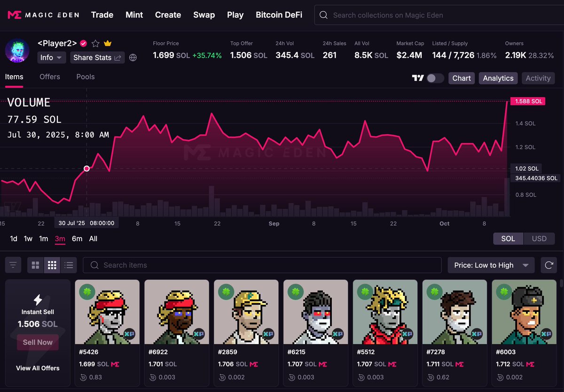Click clover badge on item #5512
Viewport: 564px width, 392px height.
click(x=364, y=292)
